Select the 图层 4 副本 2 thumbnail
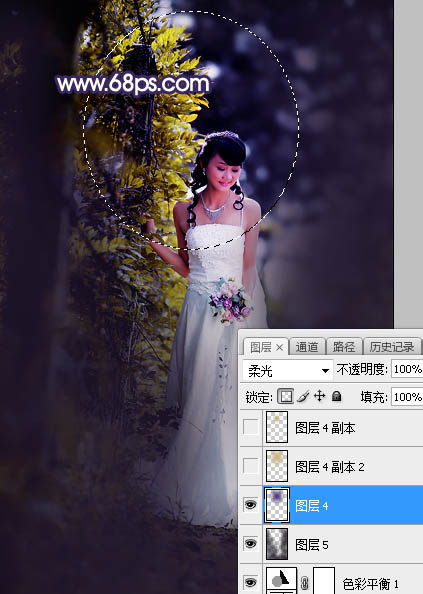This screenshot has height=594, width=423. [x=277, y=466]
